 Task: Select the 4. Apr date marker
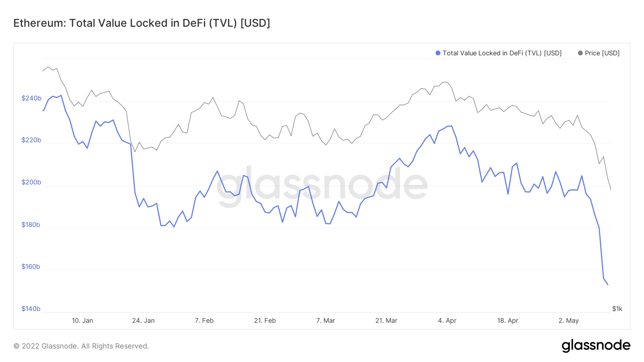coord(447,321)
